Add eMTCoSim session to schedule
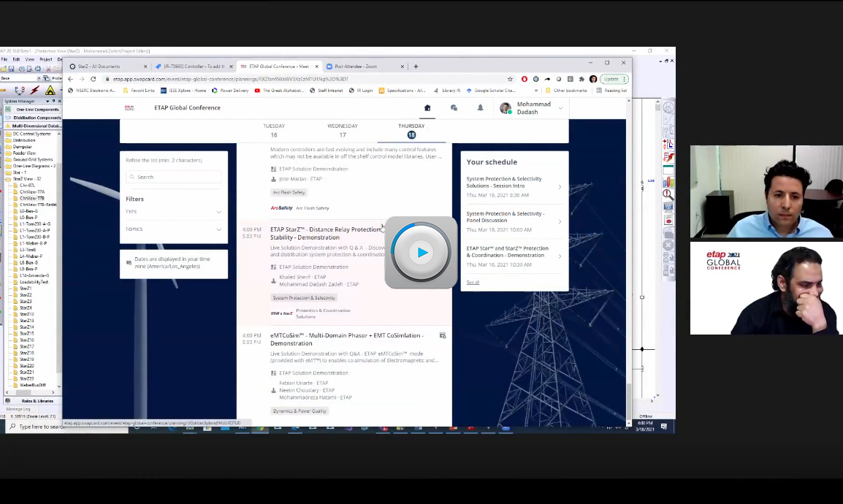Viewport: 843px width, 504px height. pos(443,336)
